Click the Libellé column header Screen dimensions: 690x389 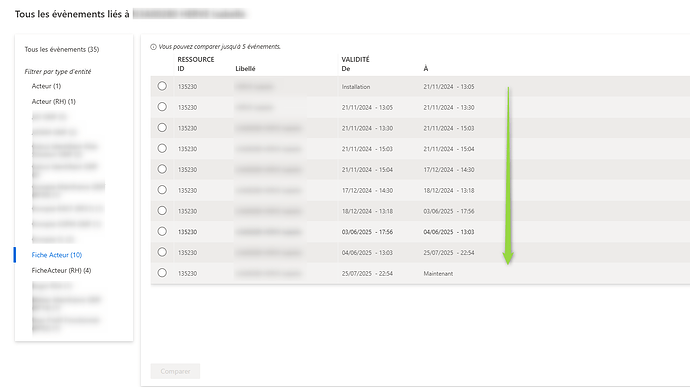245,69
